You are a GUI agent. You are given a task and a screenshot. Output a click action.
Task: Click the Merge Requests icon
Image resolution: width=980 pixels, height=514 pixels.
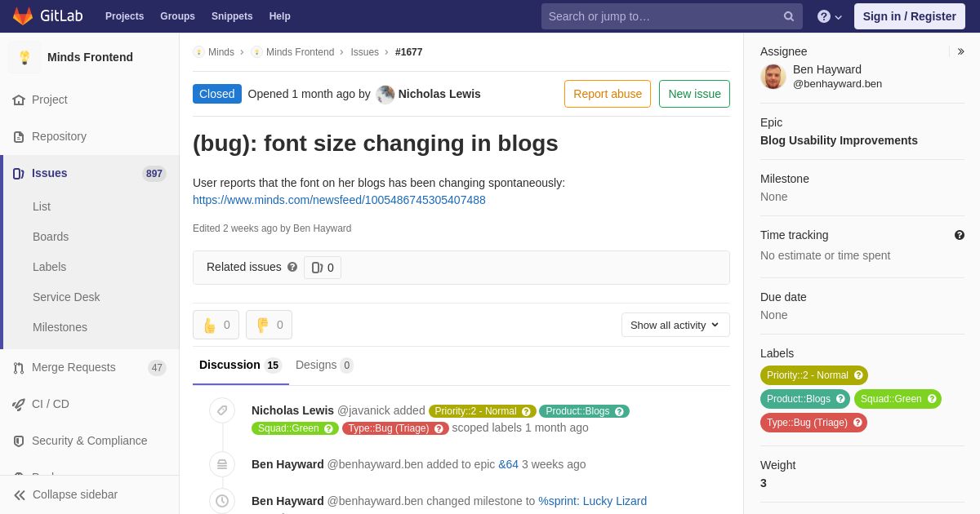(x=19, y=367)
